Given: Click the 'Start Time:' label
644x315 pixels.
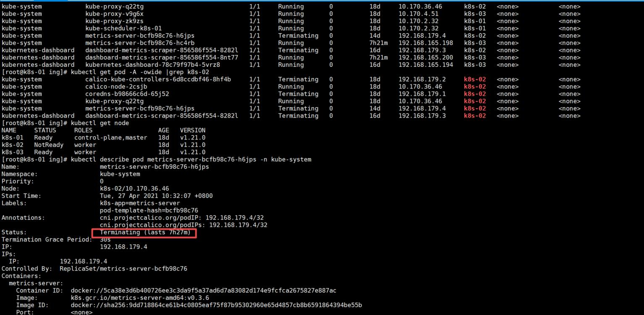Looking at the screenshot, I should pyautogui.click(x=21, y=196).
